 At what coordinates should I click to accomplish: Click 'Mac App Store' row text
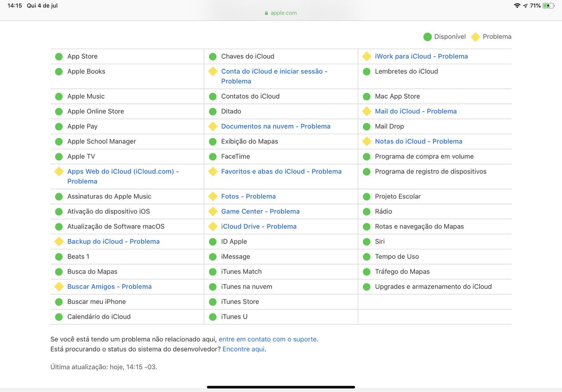click(x=398, y=96)
